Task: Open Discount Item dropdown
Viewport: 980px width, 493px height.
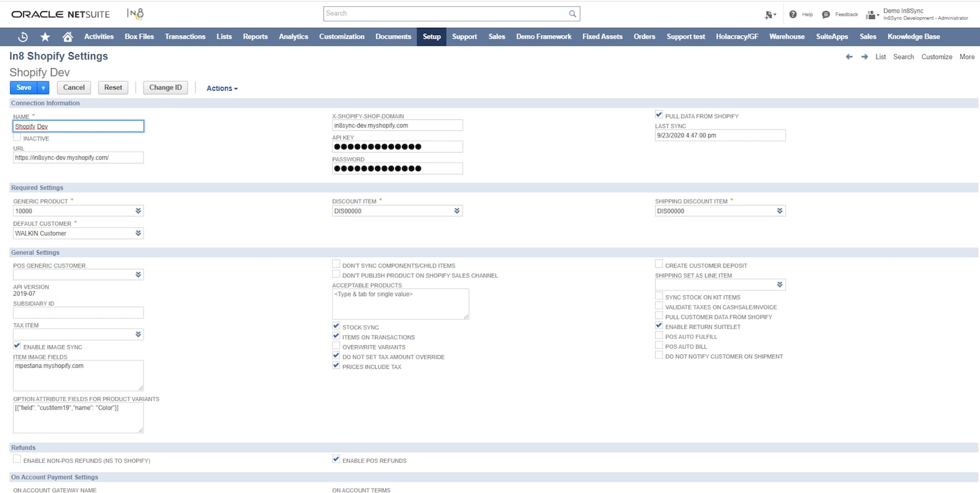Action: (x=457, y=211)
